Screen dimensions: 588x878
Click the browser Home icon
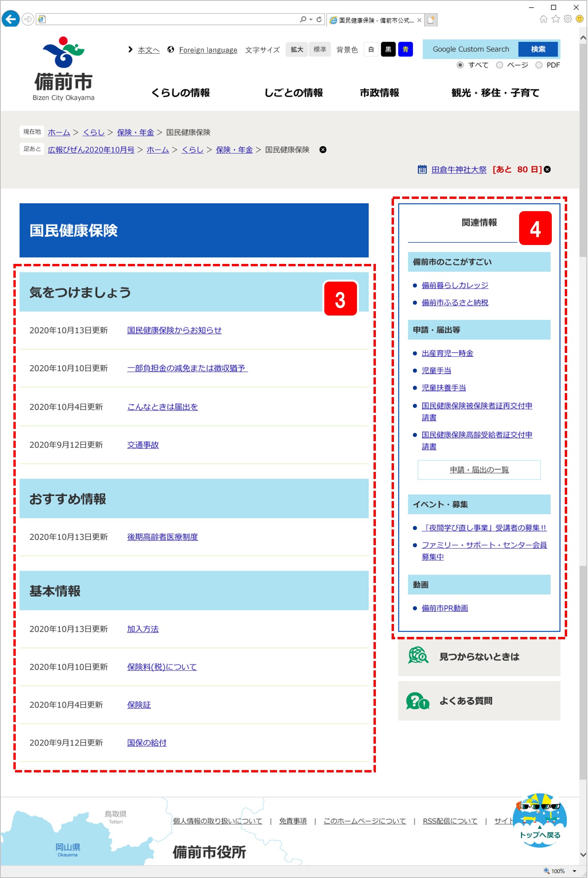tap(544, 19)
